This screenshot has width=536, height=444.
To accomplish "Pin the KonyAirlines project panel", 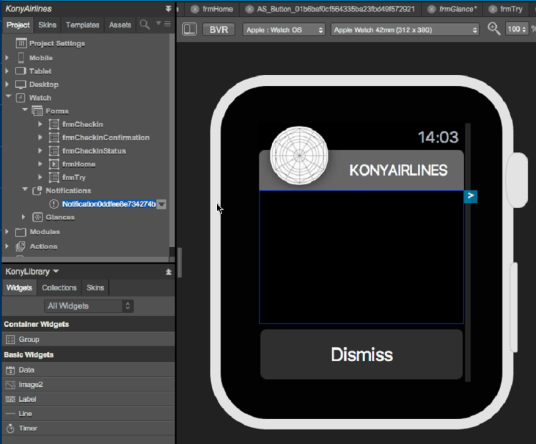I will (168, 9).
